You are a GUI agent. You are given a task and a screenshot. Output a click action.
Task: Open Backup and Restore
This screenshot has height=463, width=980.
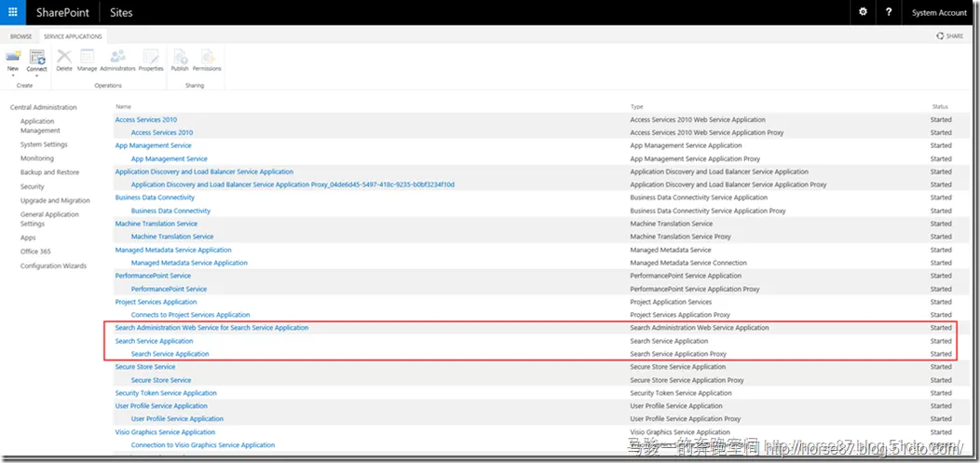(x=50, y=172)
